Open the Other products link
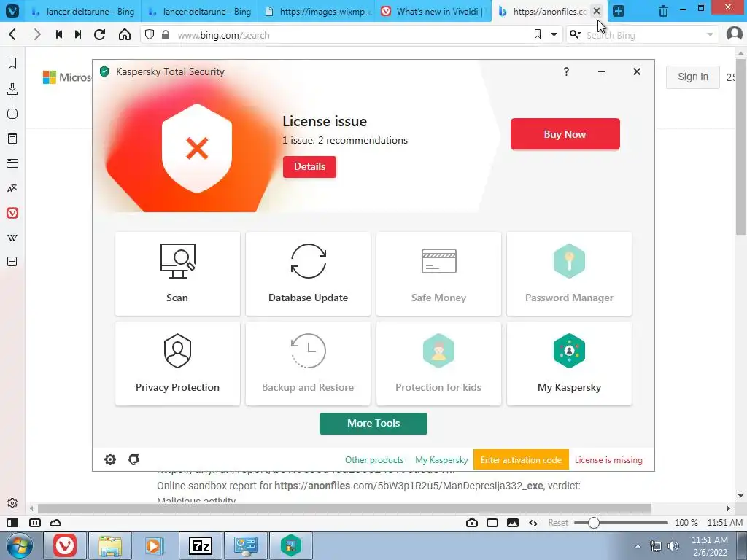This screenshot has width=747, height=560. (x=374, y=460)
